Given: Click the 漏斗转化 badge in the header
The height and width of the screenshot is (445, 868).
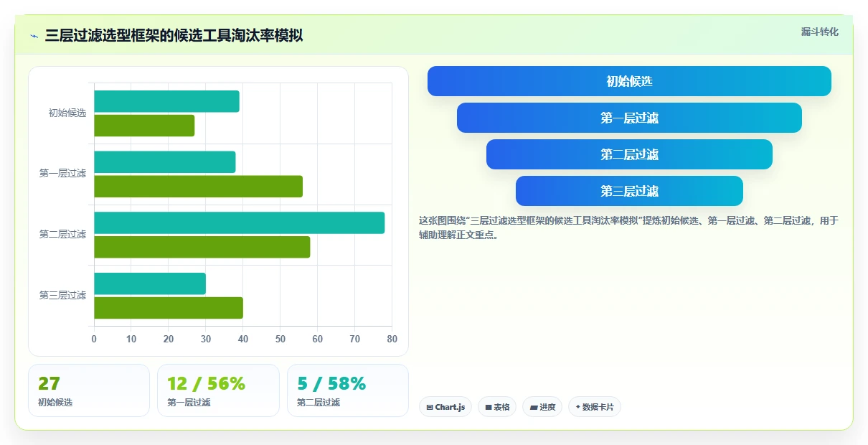Looking at the screenshot, I should point(819,32).
